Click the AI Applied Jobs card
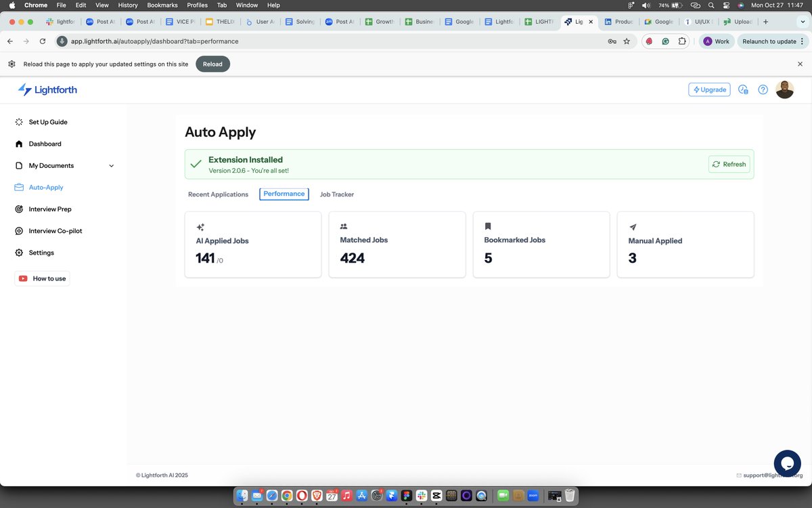This screenshot has height=508, width=812. pyautogui.click(x=253, y=245)
